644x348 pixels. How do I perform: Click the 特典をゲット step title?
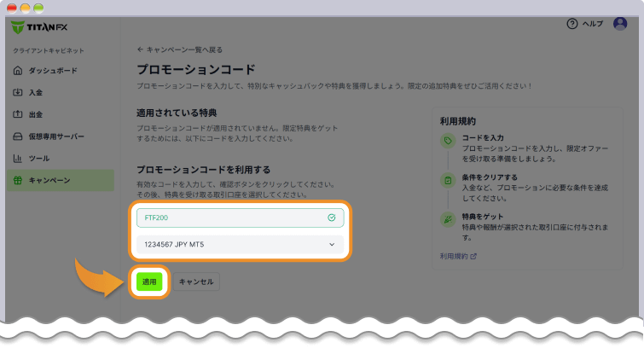[483, 217]
